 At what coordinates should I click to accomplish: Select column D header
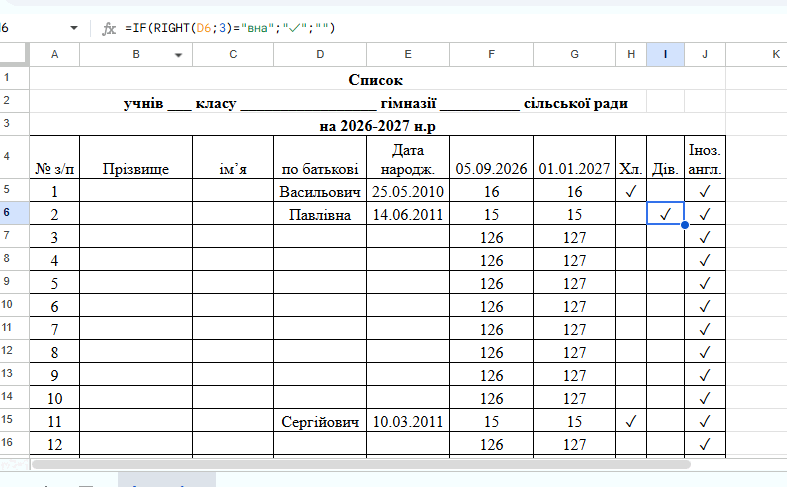click(x=320, y=54)
